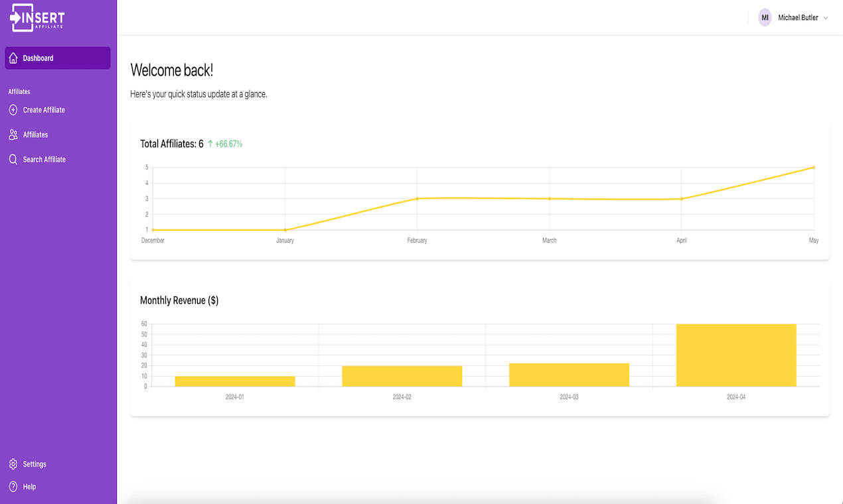Click the 2024-01 revenue bar
Viewport: 843px width, 504px height.
pos(235,381)
